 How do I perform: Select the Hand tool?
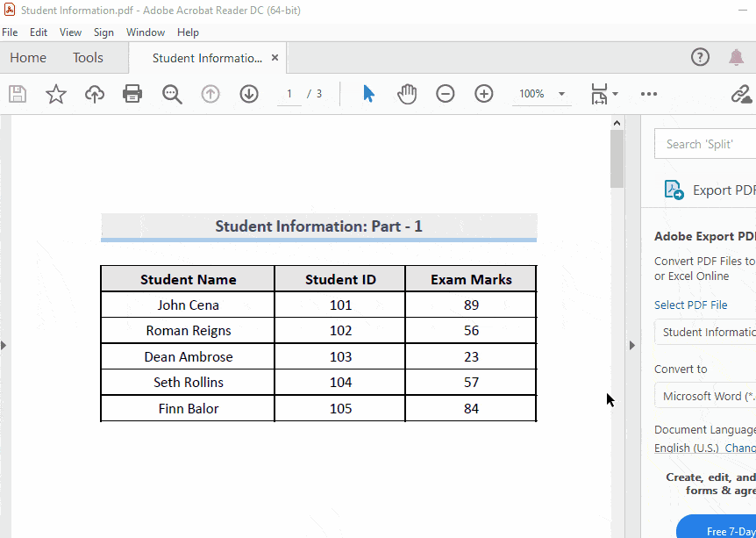coord(406,94)
